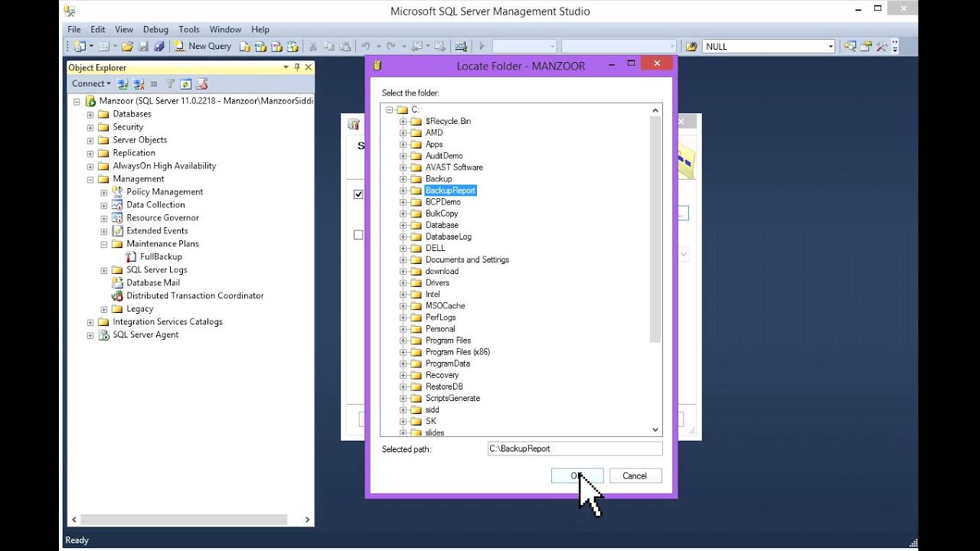Click the Filter icon in Object Explorer toolbar

click(170, 83)
